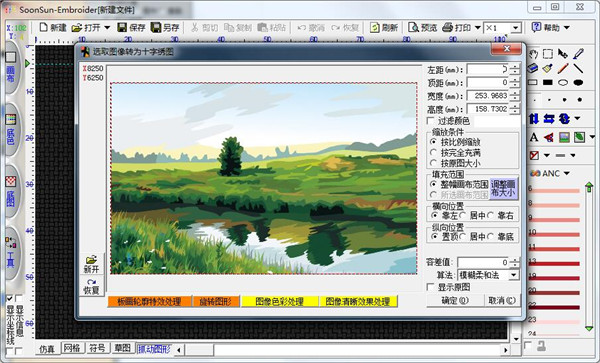Screen dimensions: 600x363
Task: Select horizontal 居中 radio in 横向位置
Action: coord(462,215)
